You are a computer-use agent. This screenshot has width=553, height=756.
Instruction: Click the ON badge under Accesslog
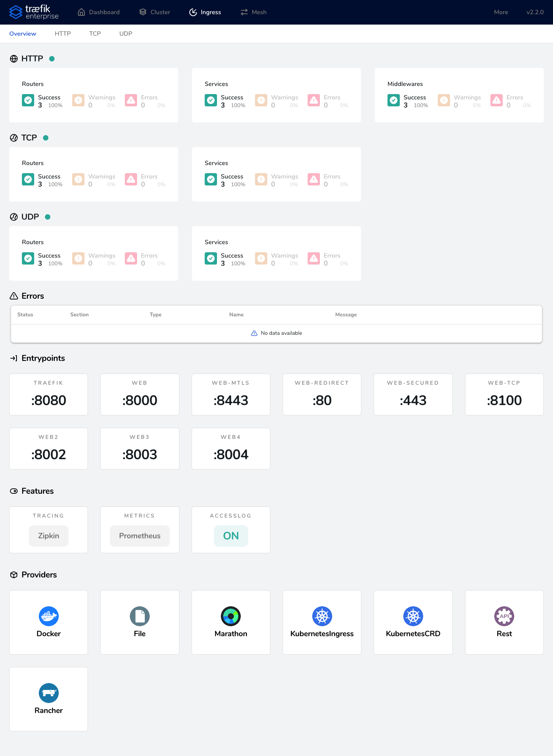(231, 536)
